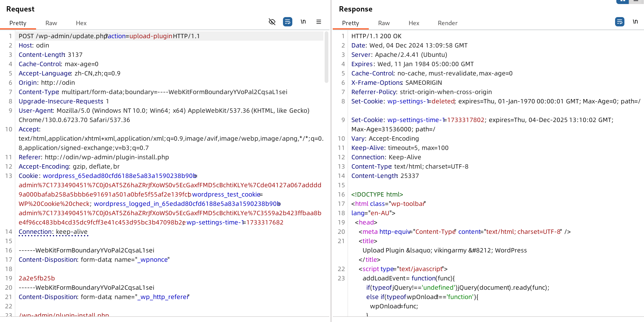The width and height of the screenshot is (644, 322).
Task: Click the Vary header in the response
Action: point(385,138)
